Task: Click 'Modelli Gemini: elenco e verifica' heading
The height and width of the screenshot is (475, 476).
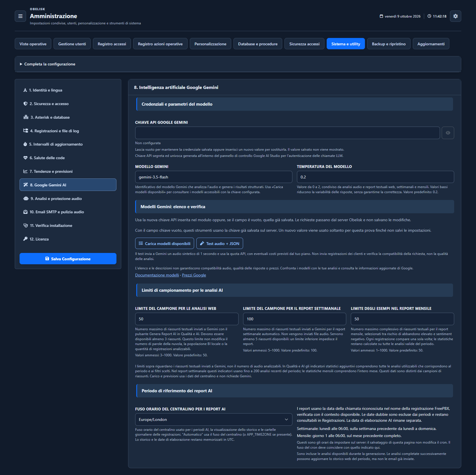Action: coord(173,207)
